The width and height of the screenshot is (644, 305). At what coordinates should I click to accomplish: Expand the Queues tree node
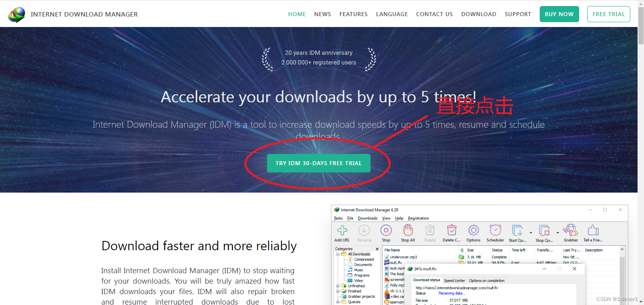pos(338,302)
